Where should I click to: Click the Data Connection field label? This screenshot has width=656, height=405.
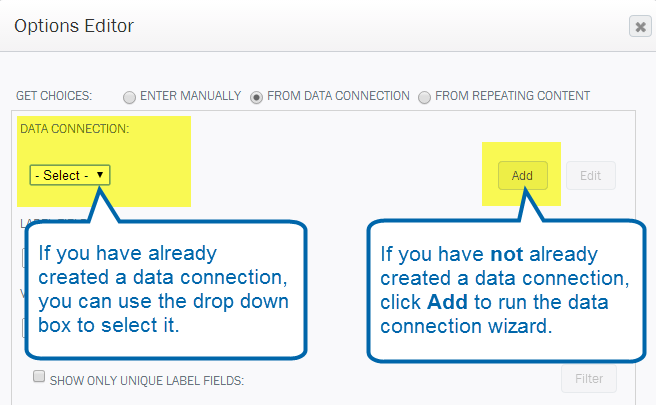(x=74, y=128)
